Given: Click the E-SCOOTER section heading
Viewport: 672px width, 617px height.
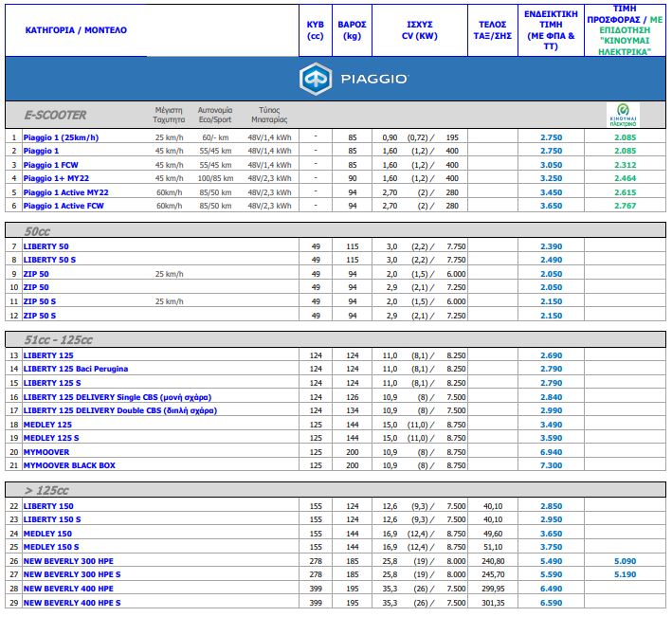Looking at the screenshot, I should tap(55, 115).
